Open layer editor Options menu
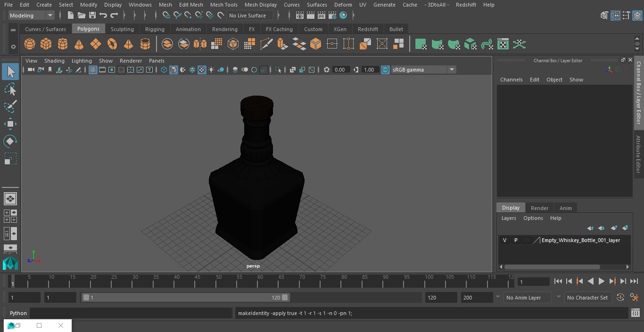644x332 pixels. (533, 218)
